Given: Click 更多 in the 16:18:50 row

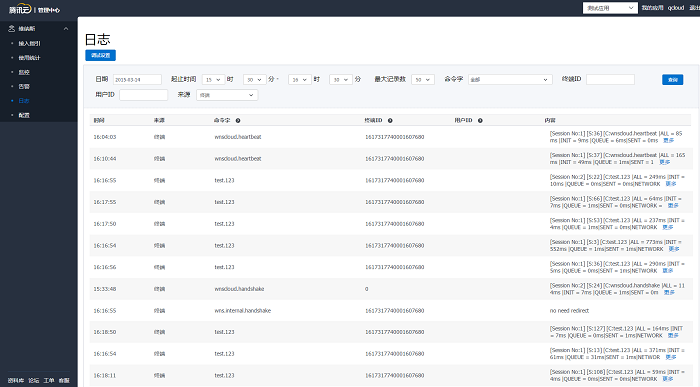Looking at the screenshot, I should [x=673, y=336].
